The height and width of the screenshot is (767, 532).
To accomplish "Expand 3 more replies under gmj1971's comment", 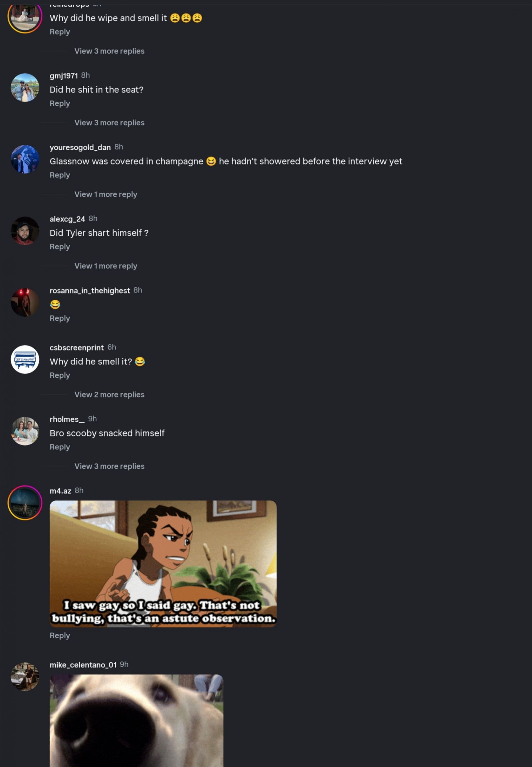I will point(109,123).
